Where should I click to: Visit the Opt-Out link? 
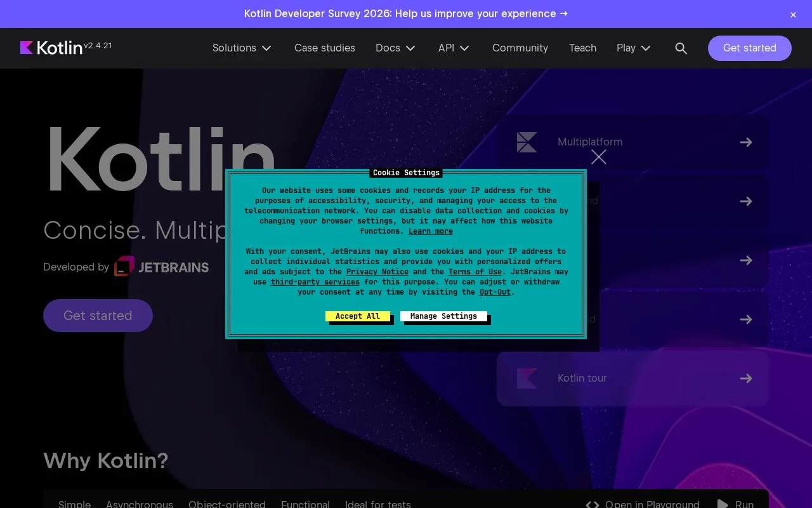[495, 292]
